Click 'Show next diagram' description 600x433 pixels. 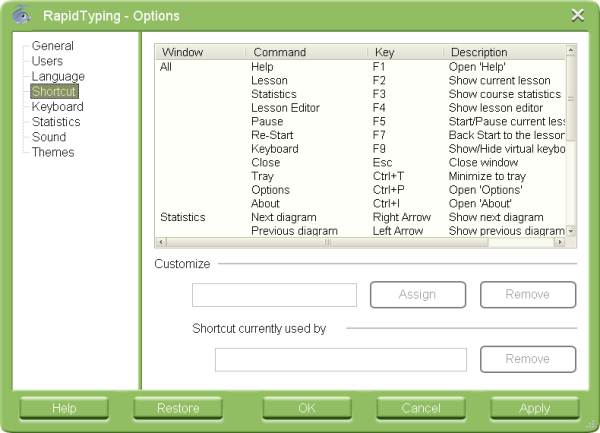coord(496,217)
